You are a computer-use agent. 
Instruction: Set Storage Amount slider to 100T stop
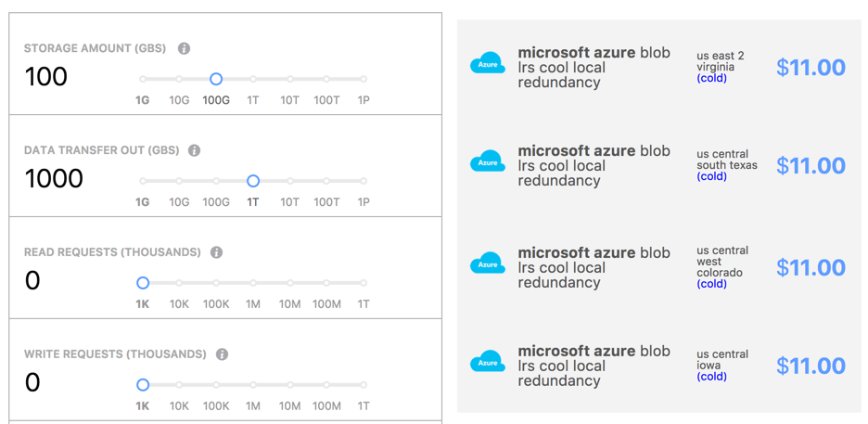pyautogui.click(x=326, y=79)
